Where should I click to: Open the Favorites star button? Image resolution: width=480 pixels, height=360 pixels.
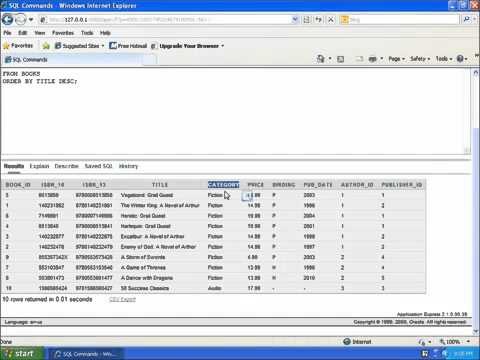point(18,46)
